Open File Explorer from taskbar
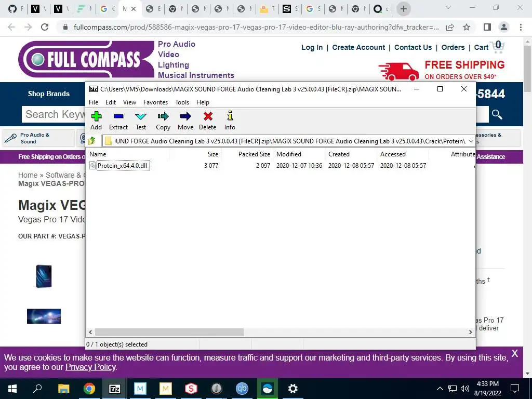532x399 pixels. click(x=63, y=389)
